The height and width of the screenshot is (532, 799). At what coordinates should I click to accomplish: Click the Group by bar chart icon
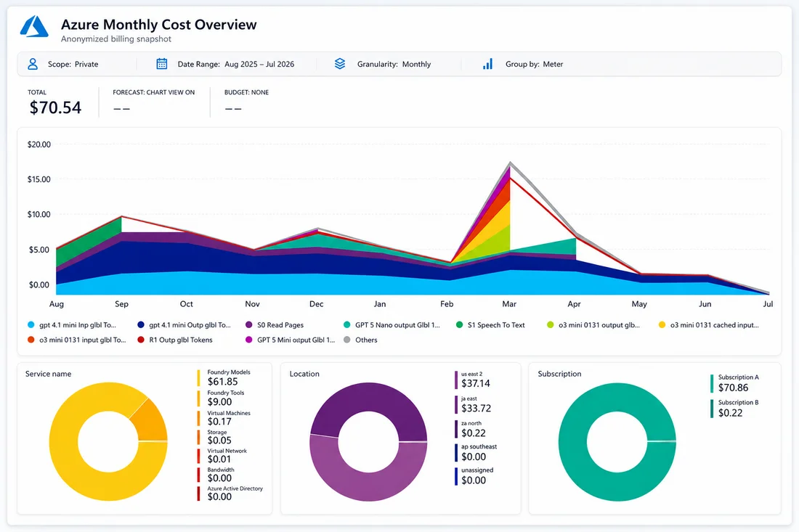pyautogui.click(x=487, y=64)
